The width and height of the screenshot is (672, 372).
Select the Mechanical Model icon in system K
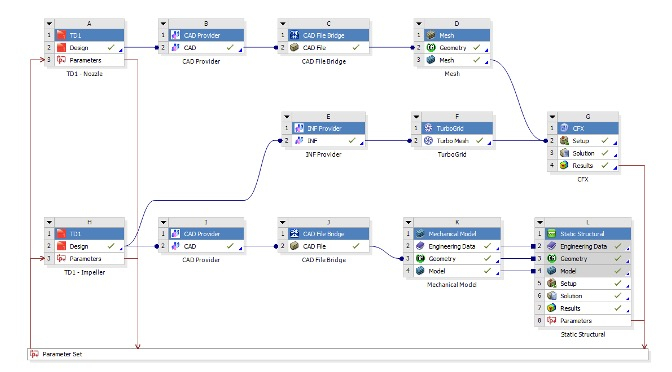(420, 234)
